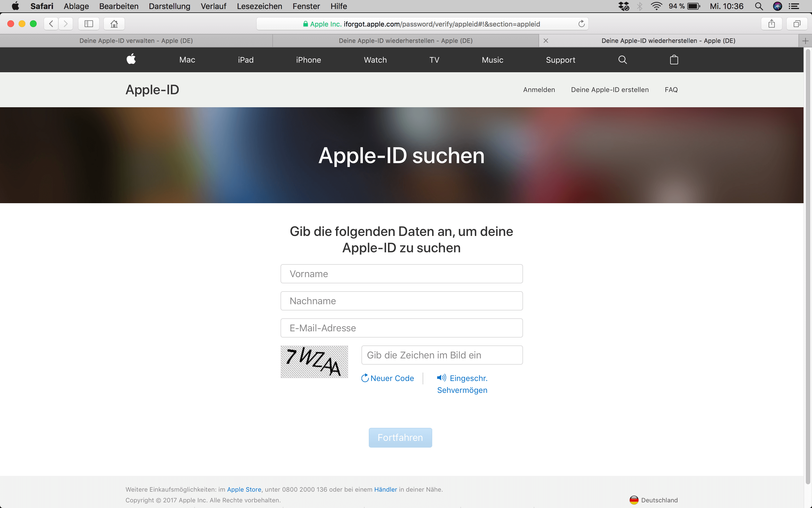Open Music in the site navigation
Viewport: 812px width, 508px height.
(492, 60)
